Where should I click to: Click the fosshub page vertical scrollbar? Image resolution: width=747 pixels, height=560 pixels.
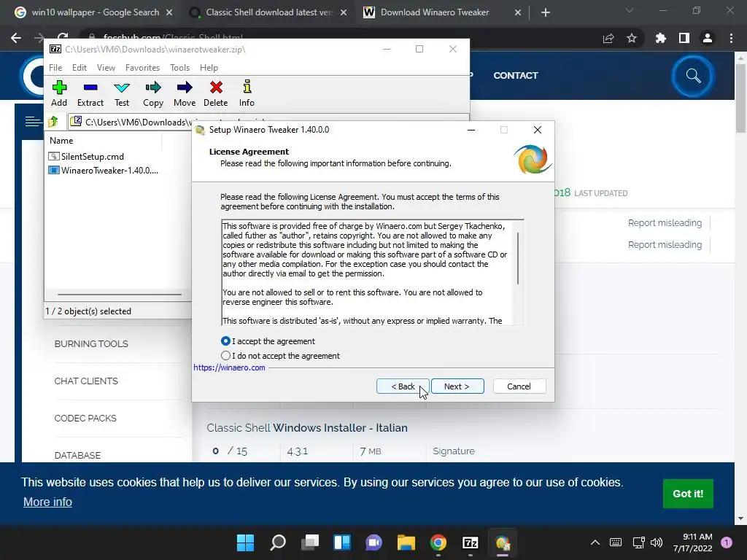740,98
